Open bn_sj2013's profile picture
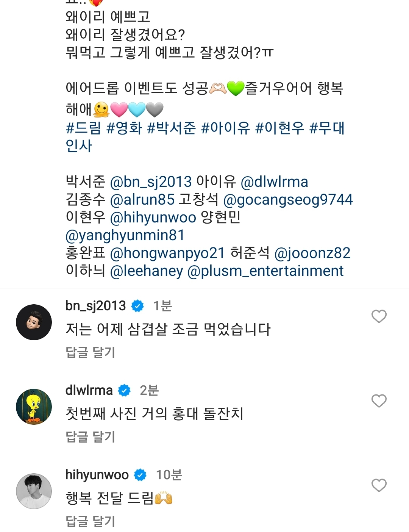409x532 pixels. pos(33,322)
